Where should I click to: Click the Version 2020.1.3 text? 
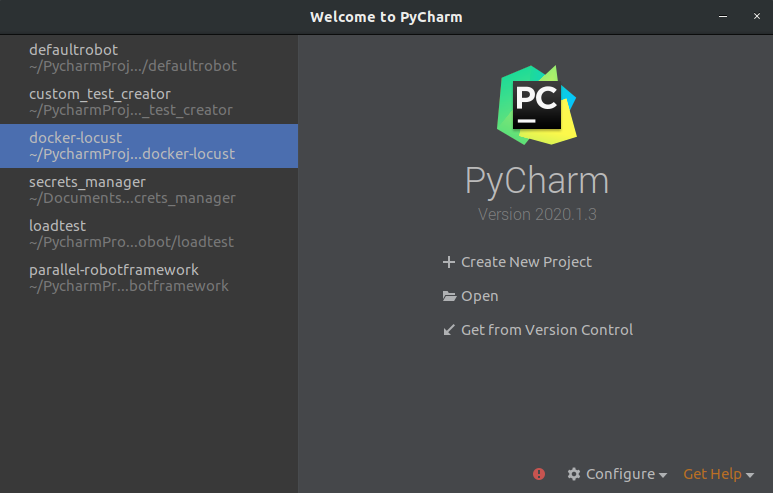537,214
